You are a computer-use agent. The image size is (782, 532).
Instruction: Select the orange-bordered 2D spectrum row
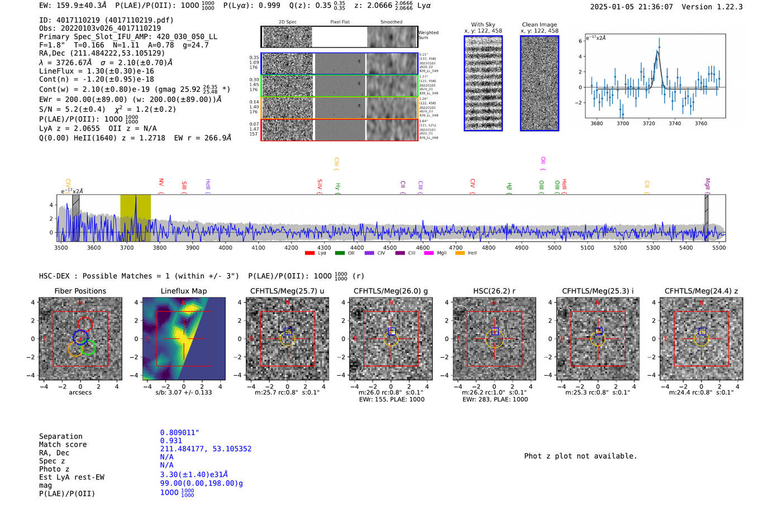[x=339, y=108]
